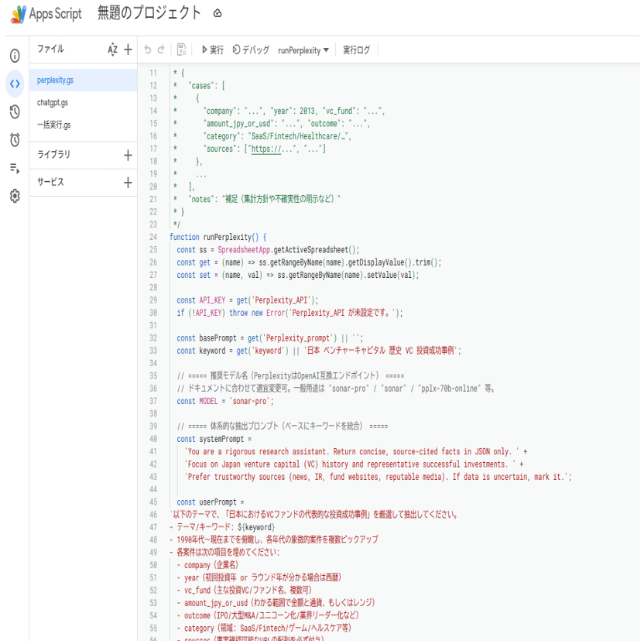Start debugging with デバッグ button
Image resolution: width=644 pixels, height=644 pixels.
[251, 50]
